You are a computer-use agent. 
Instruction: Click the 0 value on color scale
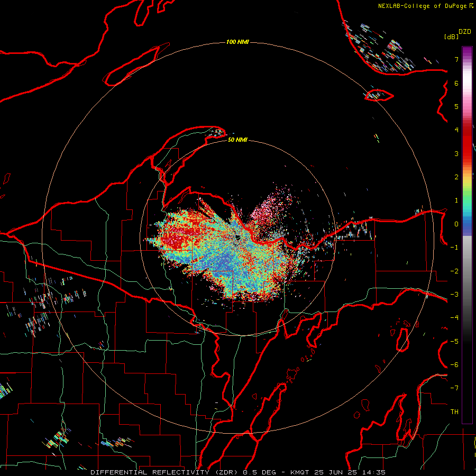point(456,224)
